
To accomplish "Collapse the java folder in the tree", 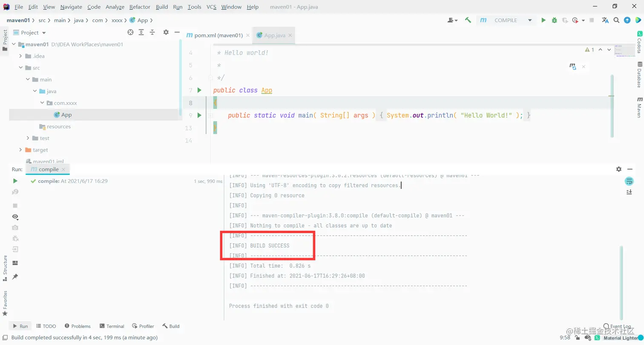I will click(x=35, y=91).
